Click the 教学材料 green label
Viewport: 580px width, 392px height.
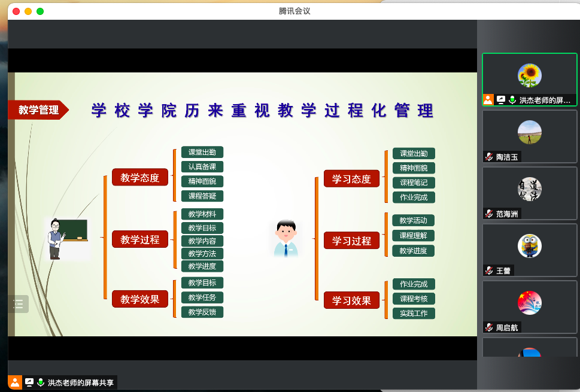tap(202, 214)
